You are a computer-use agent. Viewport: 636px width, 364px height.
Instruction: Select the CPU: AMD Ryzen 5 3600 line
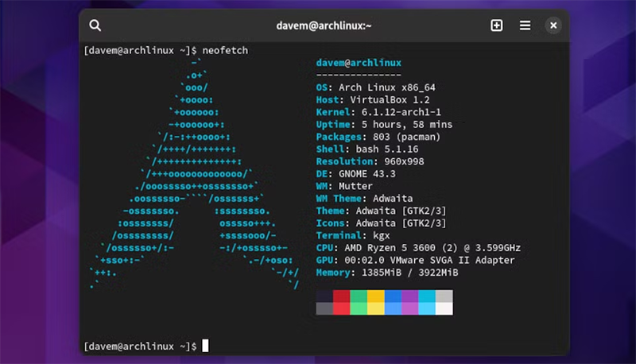pos(418,248)
